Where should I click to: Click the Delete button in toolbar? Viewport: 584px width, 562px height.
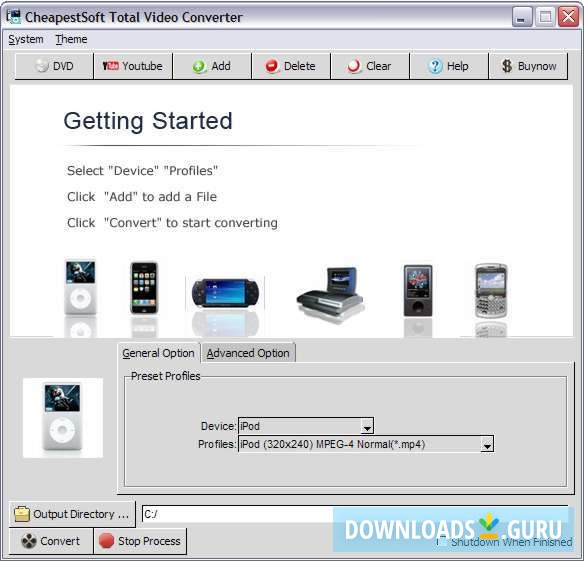(291, 66)
